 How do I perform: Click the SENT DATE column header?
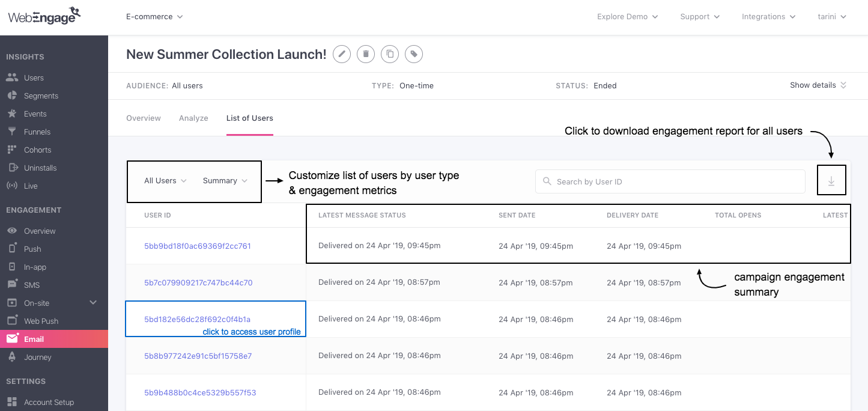coord(517,215)
